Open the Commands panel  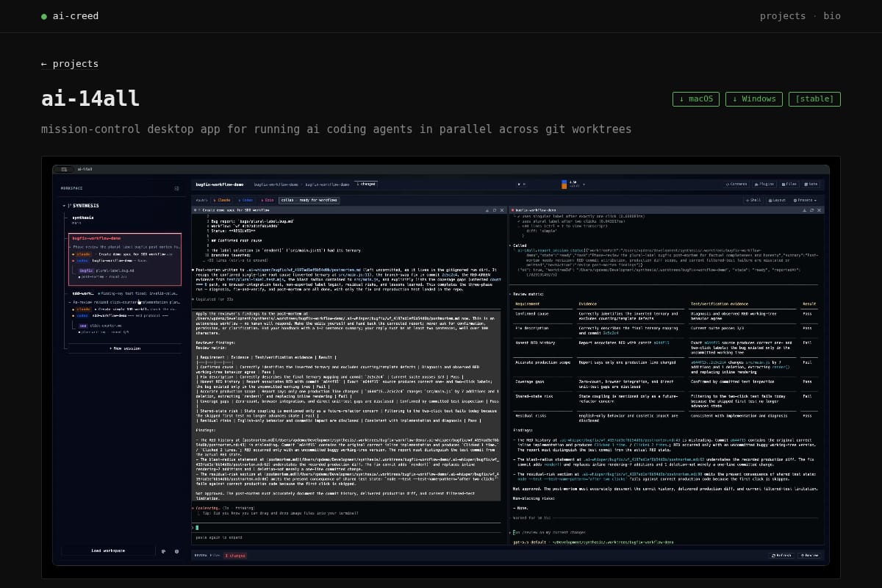point(736,184)
